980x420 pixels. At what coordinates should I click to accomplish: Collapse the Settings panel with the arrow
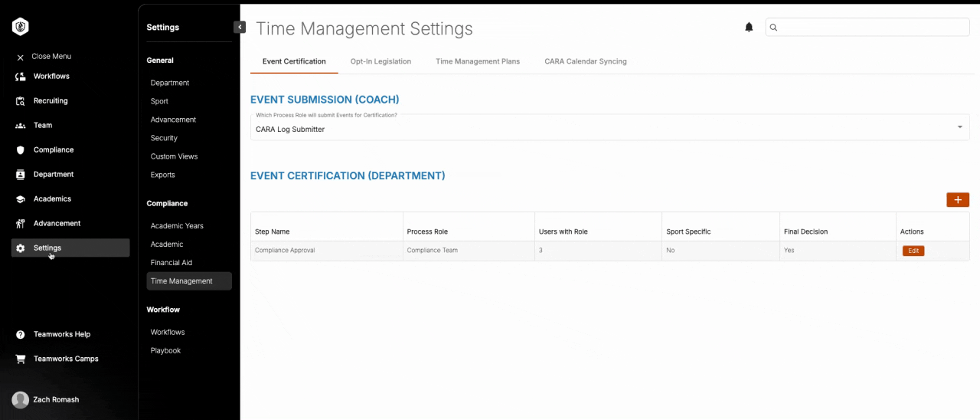pos(240,27)
